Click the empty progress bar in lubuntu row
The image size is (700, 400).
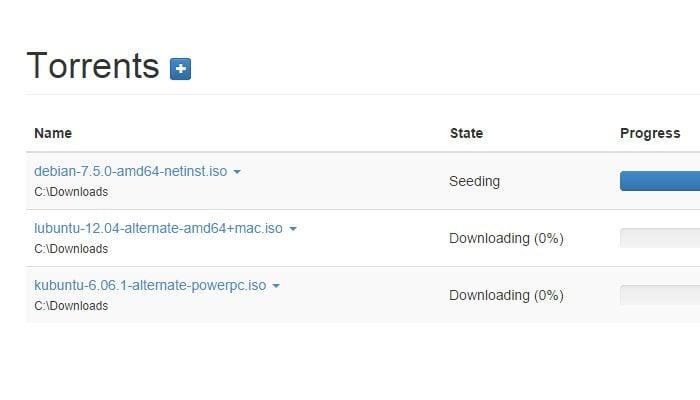[660, 238]
